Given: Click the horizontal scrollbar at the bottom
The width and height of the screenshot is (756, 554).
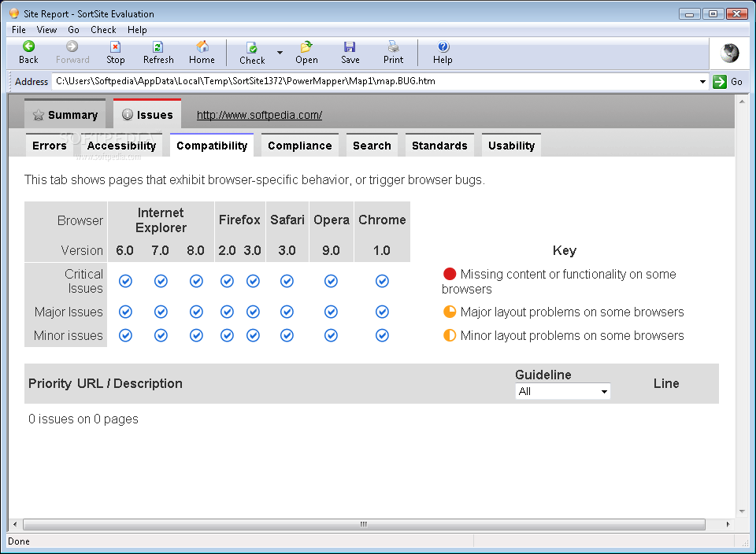Looking at the screenshot, I should coord(364,524).
